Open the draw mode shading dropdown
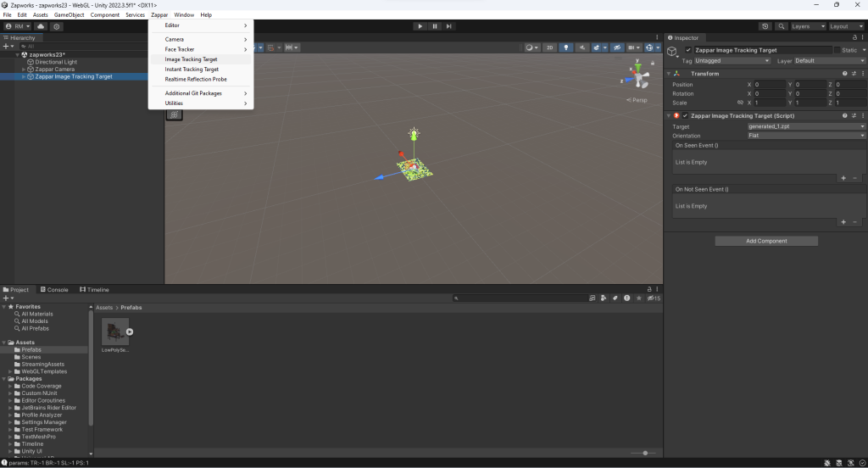 (x=532, y=47)
